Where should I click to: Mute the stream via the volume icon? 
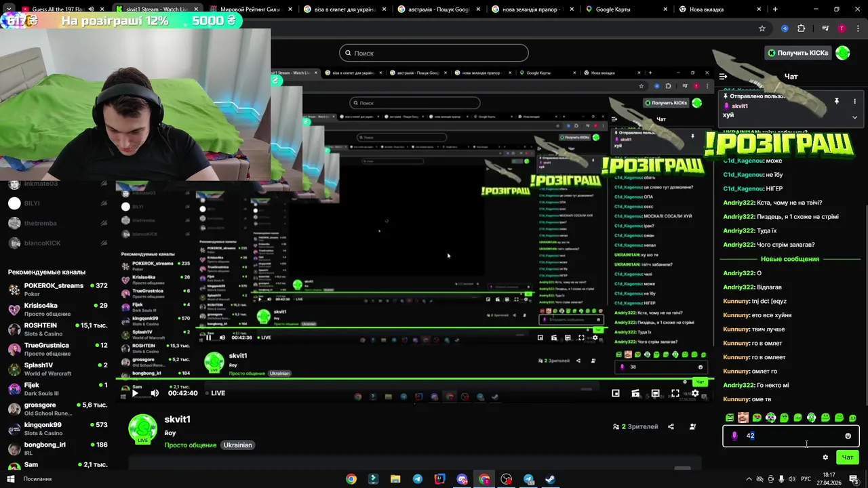click(155, 393)
